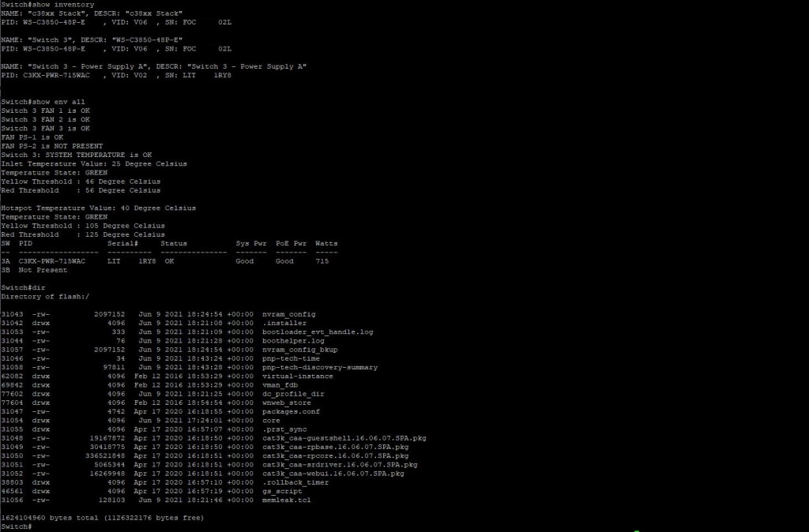809x532 pixels.
Task: Click the 'PoE Pwr' column header
Action: coord(291,243)
